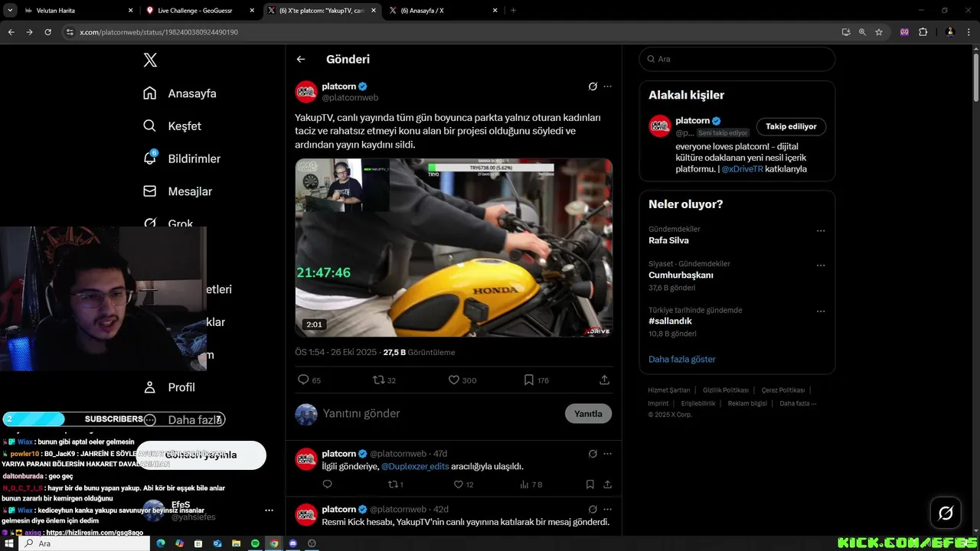The height and width of the screenshot is (551, 980).
Task: Open the Chrome tab search dropdown arrow
Action: [x=11, y=11]
